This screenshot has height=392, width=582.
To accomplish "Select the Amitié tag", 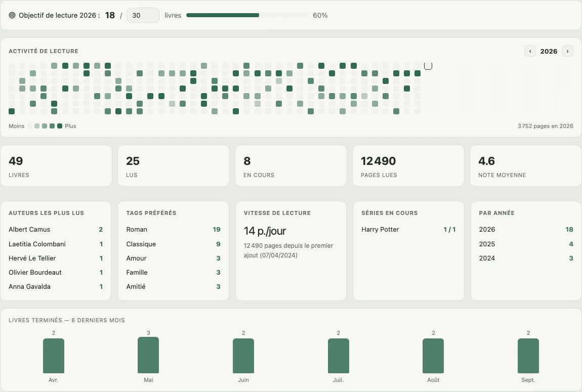I will (174, 286).
